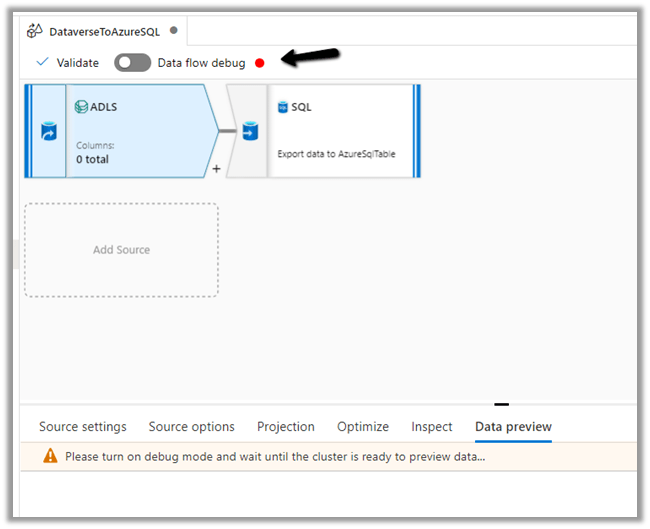Switch to the Source settings tab
Screen dimensions: 650x529
[x=83, y=427]
